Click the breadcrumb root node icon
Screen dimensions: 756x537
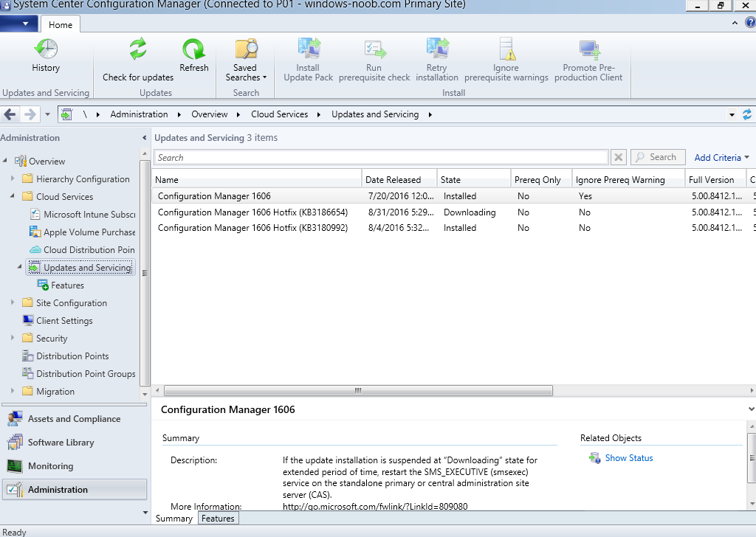pyautogui.click(x=66, y=114)
